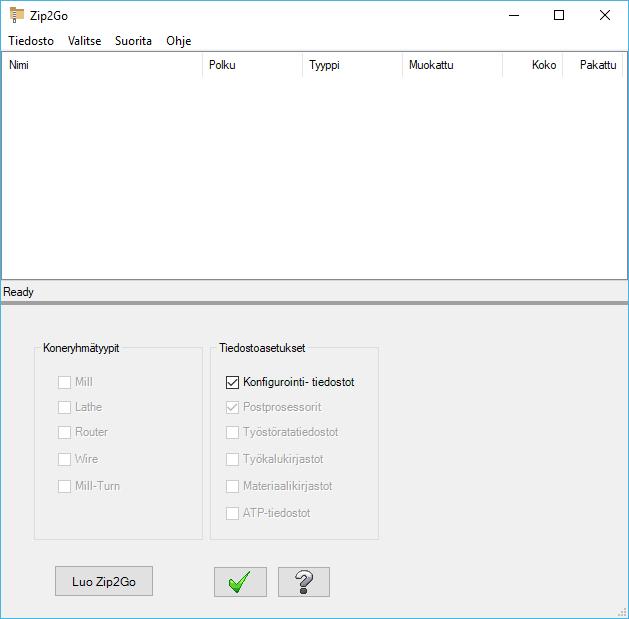
Task: Open the Tiedosto menu
Action: click(31, 41)
